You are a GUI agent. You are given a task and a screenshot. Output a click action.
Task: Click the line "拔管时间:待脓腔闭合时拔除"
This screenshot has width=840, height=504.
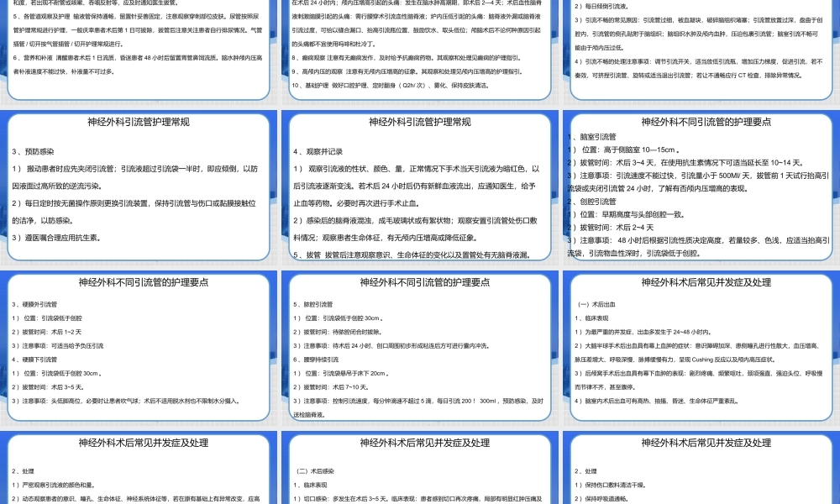point(338,332)
